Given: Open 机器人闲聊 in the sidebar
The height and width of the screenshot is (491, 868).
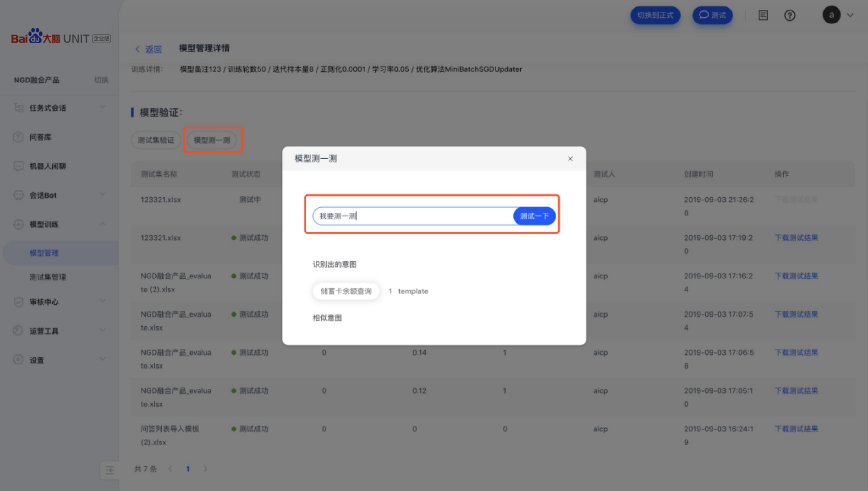Looking at the screenshot, I should coord(48,166).
